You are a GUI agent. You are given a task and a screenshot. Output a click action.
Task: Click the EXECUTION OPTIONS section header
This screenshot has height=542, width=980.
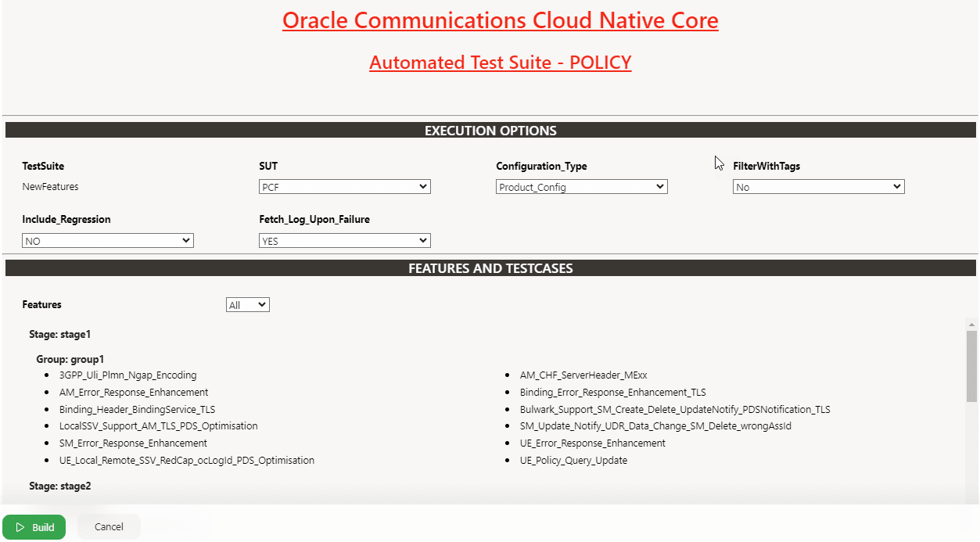tap(490, 131)
